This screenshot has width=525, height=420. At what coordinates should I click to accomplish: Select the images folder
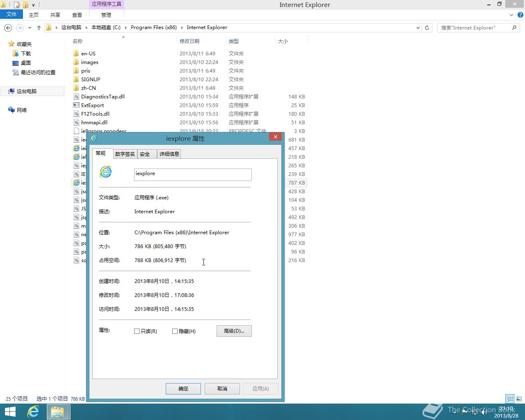point(89,62)
